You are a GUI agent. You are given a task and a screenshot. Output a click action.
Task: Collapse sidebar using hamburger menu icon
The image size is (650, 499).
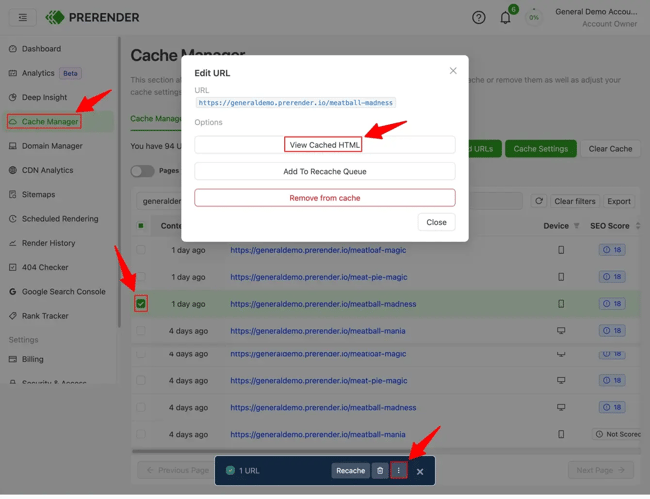[x=23, y=17]
